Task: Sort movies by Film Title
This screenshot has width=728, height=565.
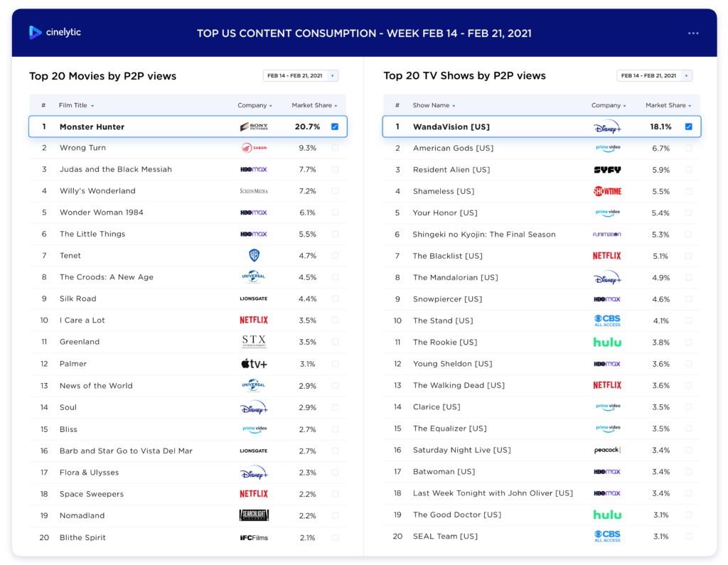Action: pyautogui.click(x=76, y=105)
